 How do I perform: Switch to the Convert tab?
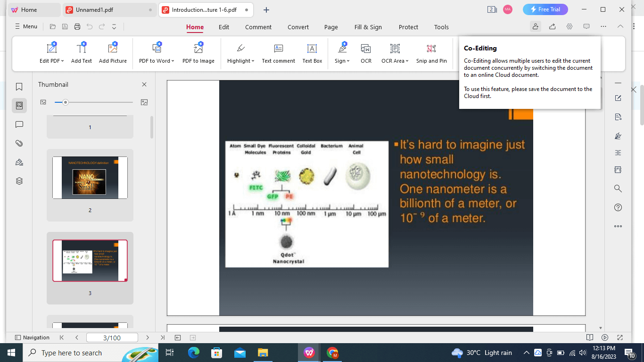[x=298, y=27]
